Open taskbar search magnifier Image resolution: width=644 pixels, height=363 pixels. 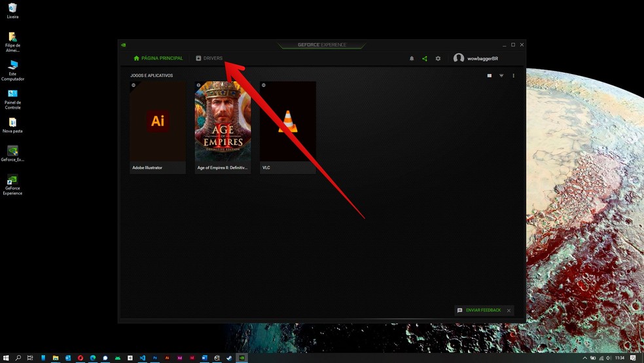pos(18,358)
